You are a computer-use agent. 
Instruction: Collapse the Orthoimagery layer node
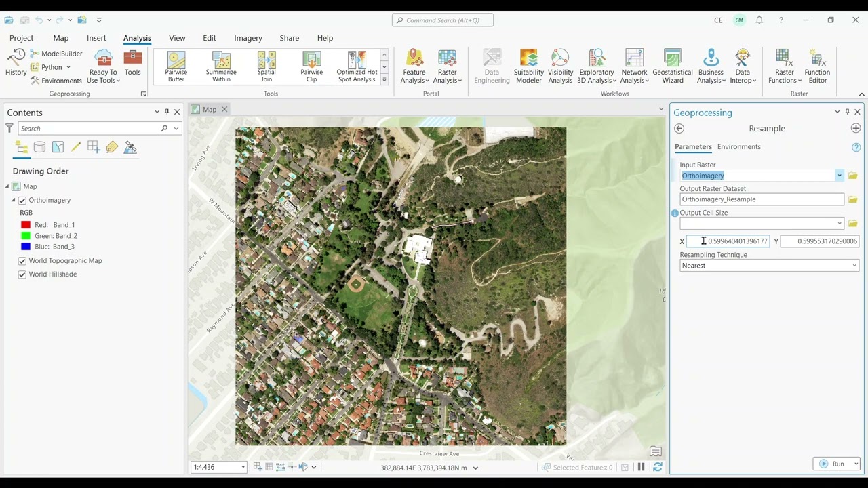click(x=13, y=201)
